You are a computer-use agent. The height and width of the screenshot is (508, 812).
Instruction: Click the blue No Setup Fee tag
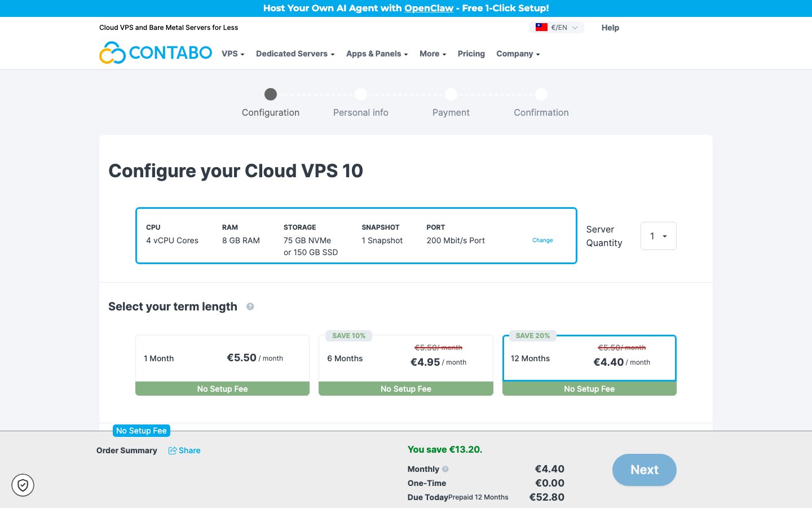pyautogui.click(x=142, y=431)
